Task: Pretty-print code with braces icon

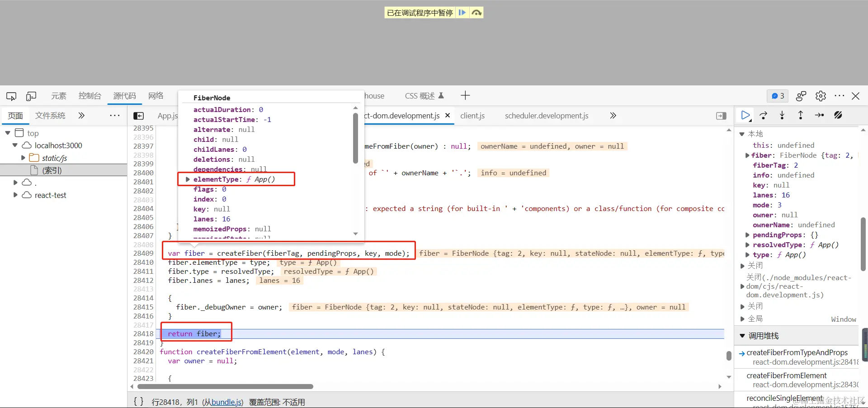Action: [138, 401]
